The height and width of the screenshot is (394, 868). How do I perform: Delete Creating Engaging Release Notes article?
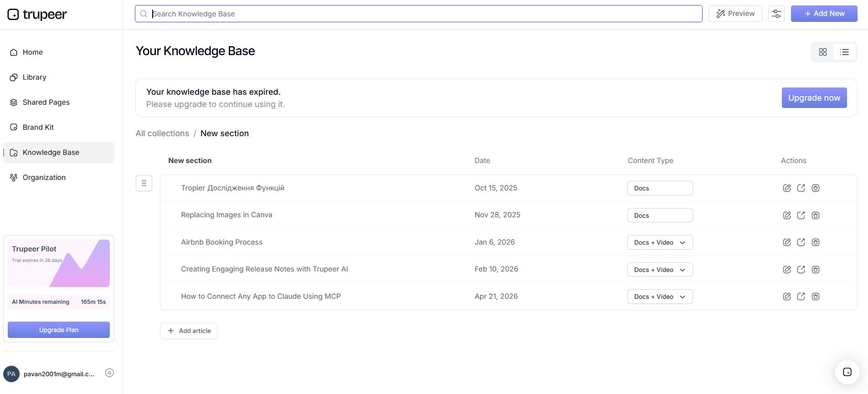coord(816,270)
